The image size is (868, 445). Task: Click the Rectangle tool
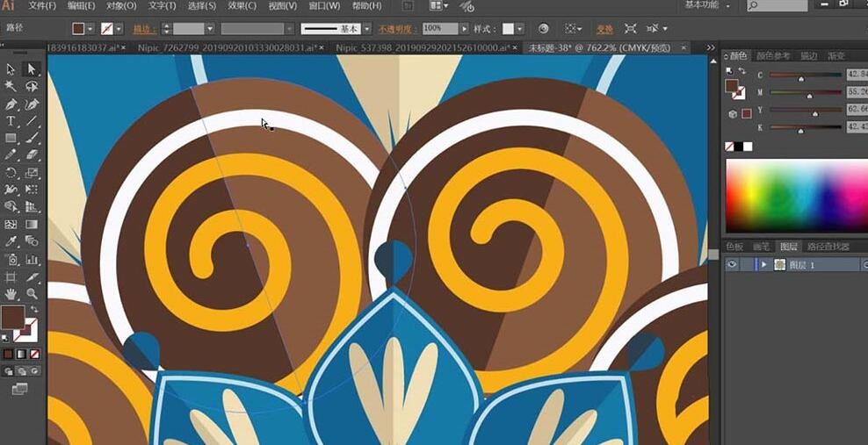coord(11,138)
